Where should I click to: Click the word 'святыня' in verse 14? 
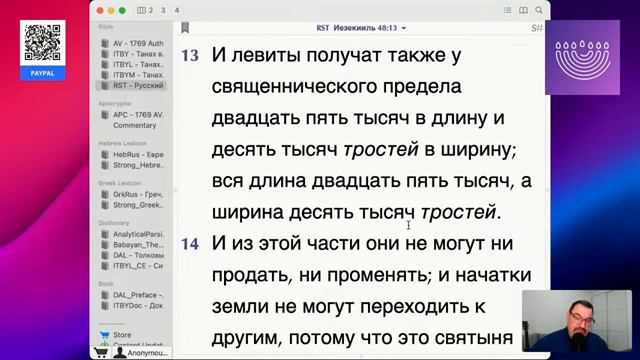tap(474, 338)
